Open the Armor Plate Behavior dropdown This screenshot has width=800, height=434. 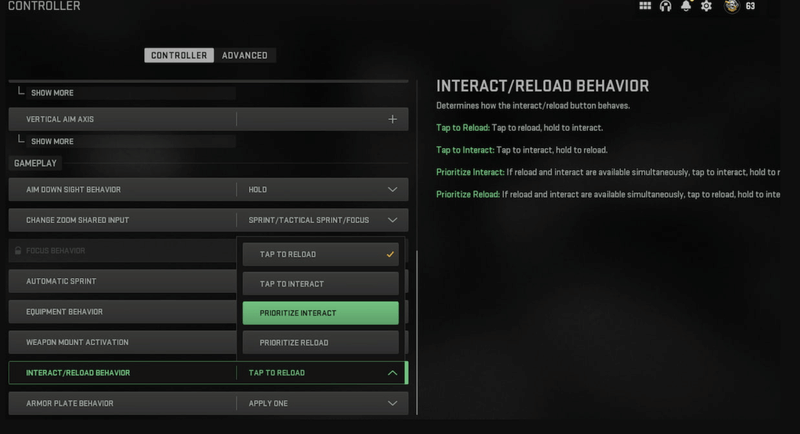click(392, 404)
